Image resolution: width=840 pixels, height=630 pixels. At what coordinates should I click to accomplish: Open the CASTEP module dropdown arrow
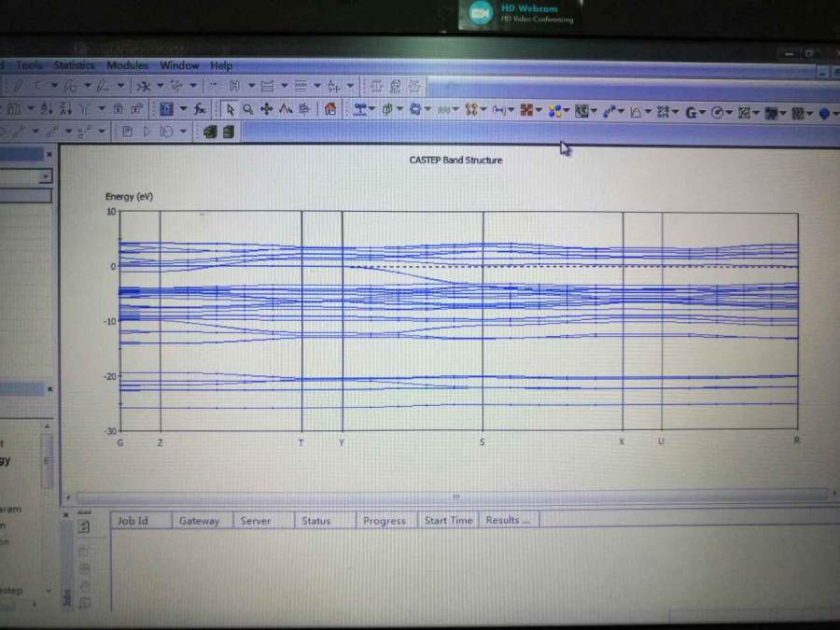[455, 110]
